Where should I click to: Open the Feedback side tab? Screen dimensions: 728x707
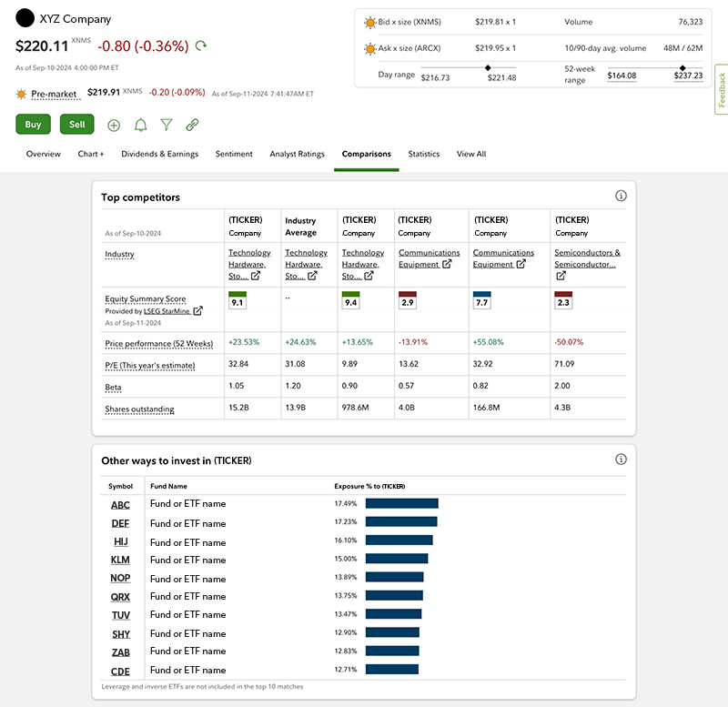click(x=721, y=89)
